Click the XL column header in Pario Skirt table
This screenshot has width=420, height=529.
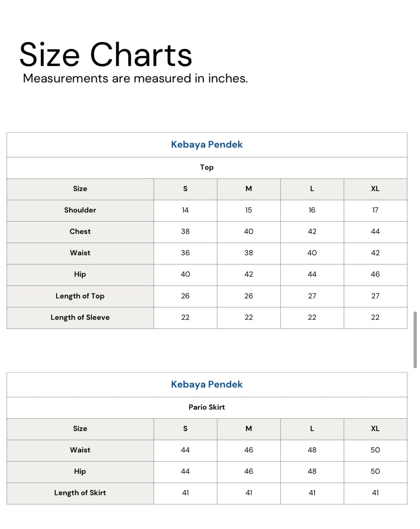pos(375,428)
